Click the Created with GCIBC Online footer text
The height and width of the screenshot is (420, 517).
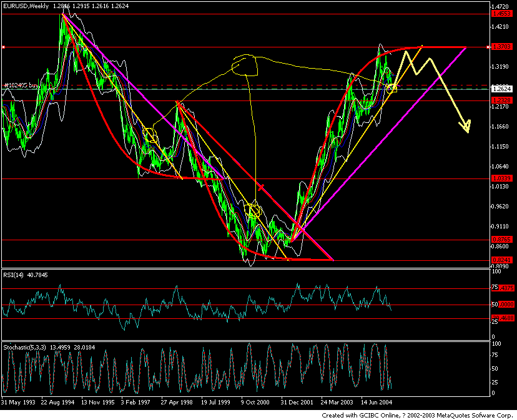pyautogui.click(x=416, y=415)
